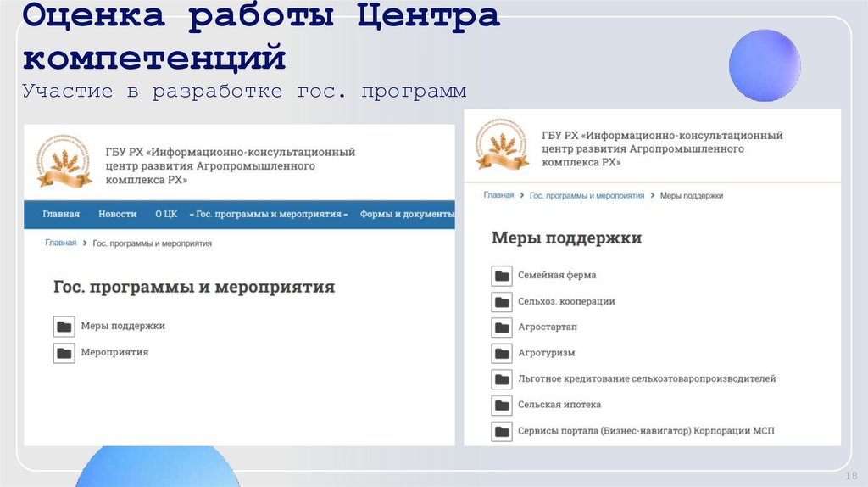Open the Сельская ипотека link
The height and width of the screenshot is (487, 868).
[559, 405]
